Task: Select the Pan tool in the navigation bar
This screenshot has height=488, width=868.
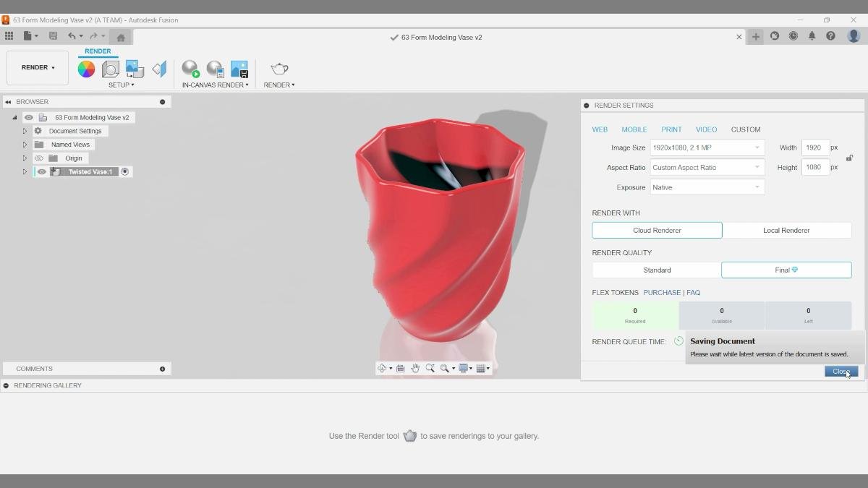Action: pyautogui.click(x=415, y=368)
